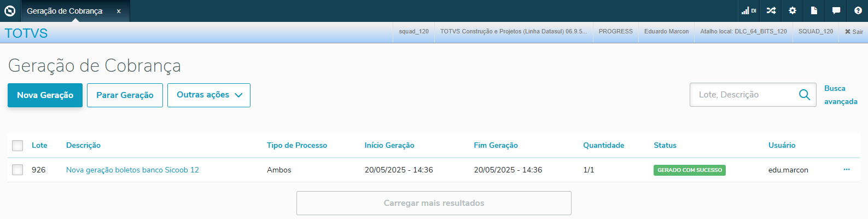The height and width of the screenshot is (219, 868).
Task: Sort by Início Geração header
Action: pyautogui.click(x=389, y=145)
